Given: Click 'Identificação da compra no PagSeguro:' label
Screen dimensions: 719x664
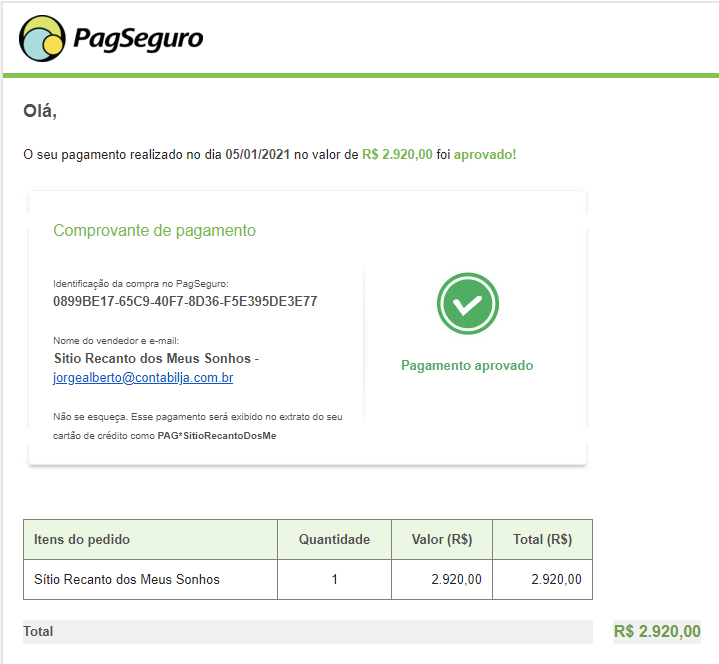Looking at the screenshot, I should point(141,284).
